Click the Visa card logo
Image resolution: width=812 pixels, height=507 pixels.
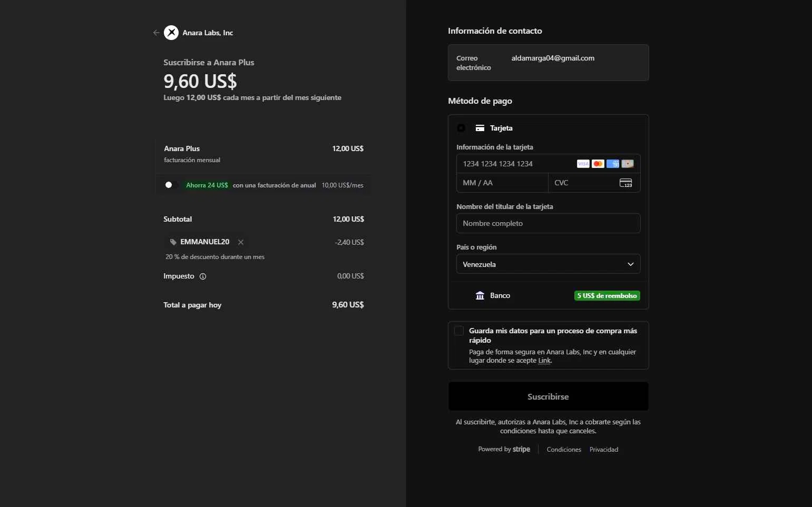pos(583,164)
